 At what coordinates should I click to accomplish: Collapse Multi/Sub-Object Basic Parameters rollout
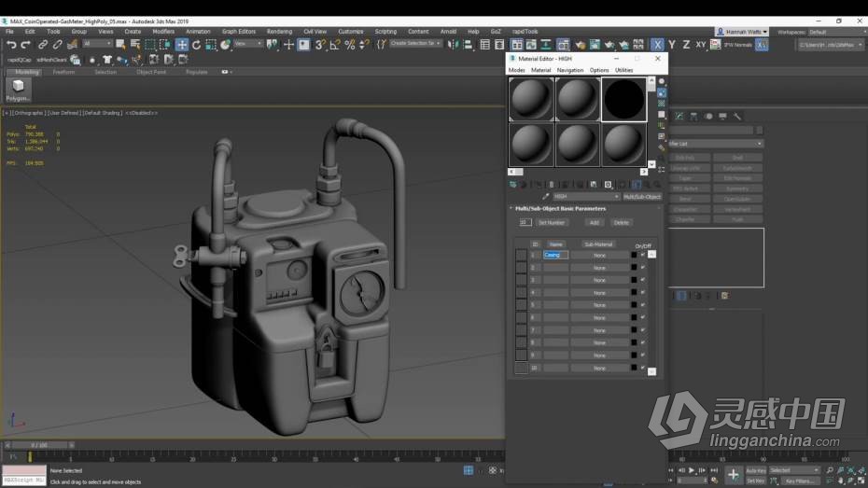558,209
